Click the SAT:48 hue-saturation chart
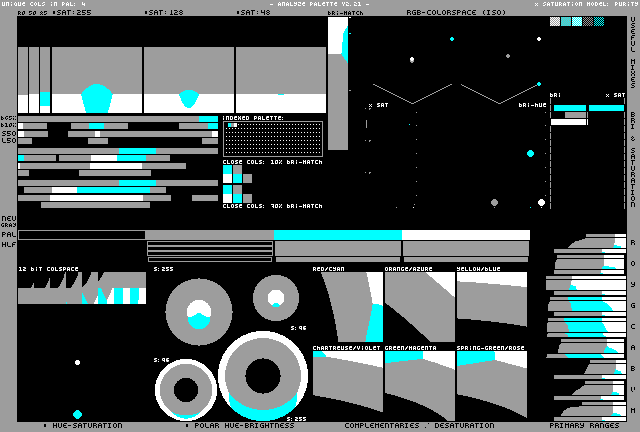 coord(280,80)
